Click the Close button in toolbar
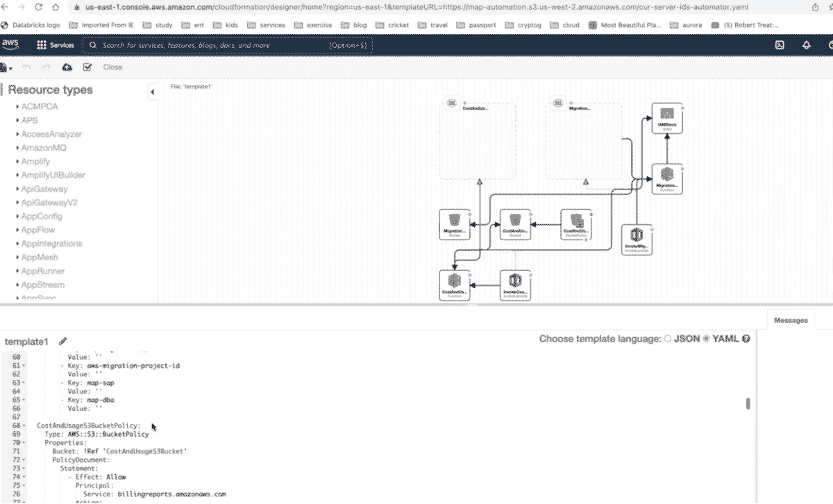This screenshot has width=833, height=504. coord(112,67)
